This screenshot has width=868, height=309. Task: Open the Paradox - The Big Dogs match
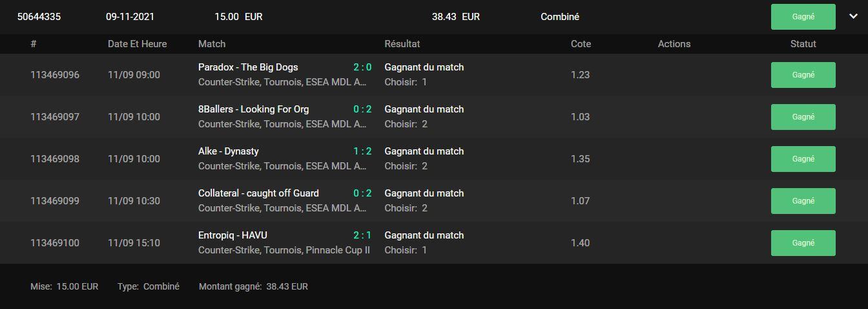248,67
